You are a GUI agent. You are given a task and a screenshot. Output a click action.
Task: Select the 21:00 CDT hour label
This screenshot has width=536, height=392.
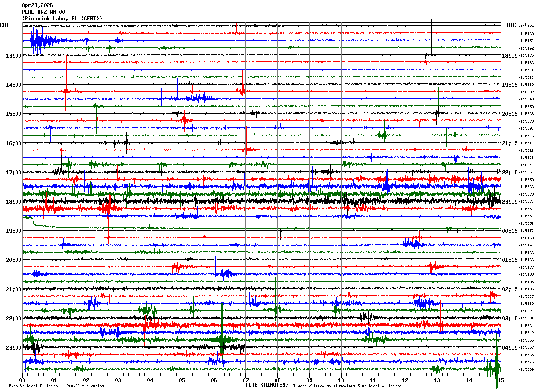coord(14,289)
